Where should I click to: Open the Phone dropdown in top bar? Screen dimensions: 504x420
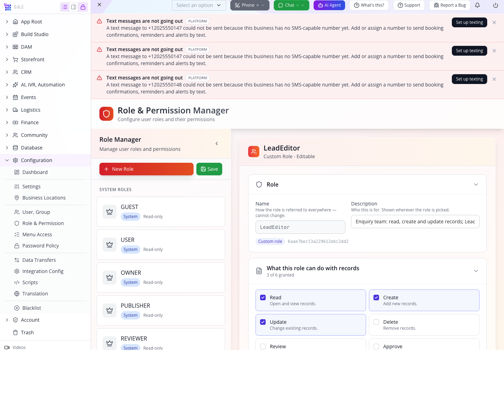tap(250, 5)
